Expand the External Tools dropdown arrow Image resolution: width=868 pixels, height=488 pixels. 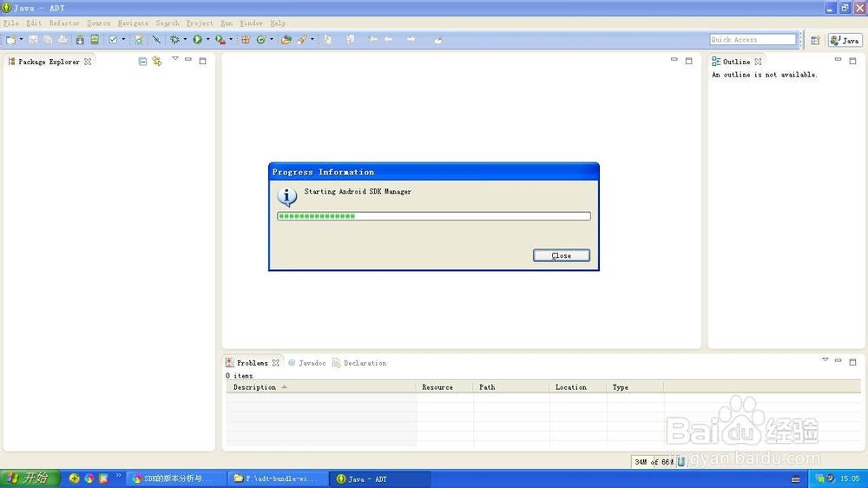click(231, 39)
